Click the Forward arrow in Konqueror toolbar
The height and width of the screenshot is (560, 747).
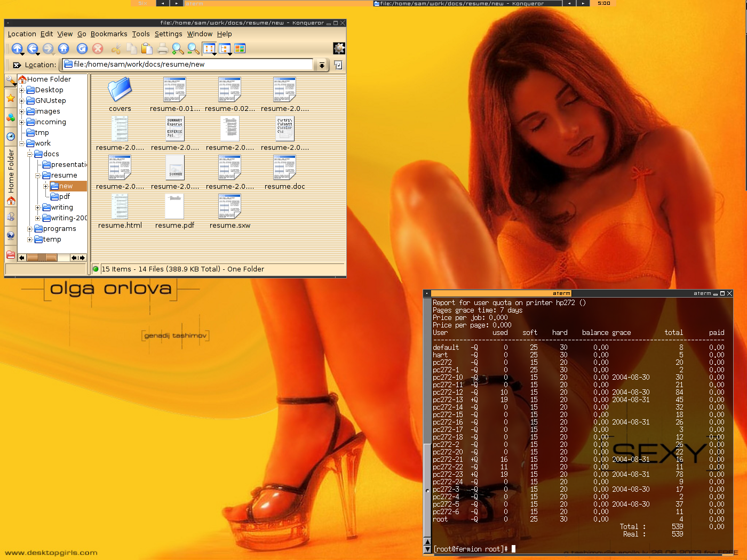(x=48, y=49)
